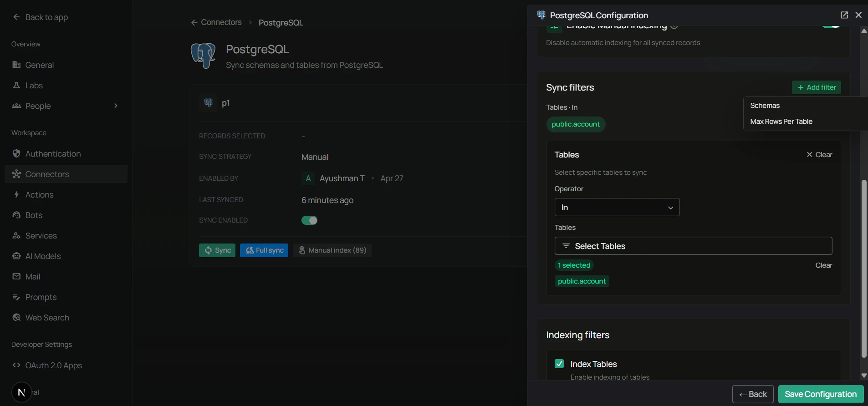868x406 pixels.
Task: Uncheck the Index Tables checkbox
Action: click(x=559, y=364)
